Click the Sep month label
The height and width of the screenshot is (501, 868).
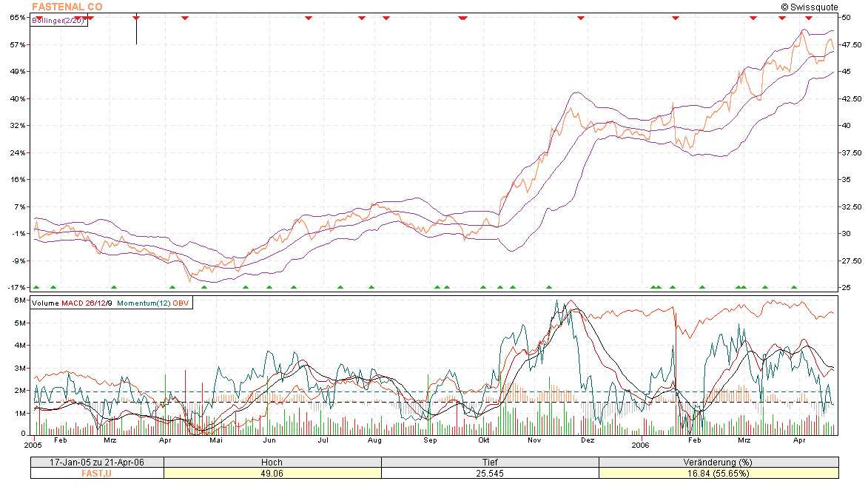pyautogui.click(x=430, y=440)
